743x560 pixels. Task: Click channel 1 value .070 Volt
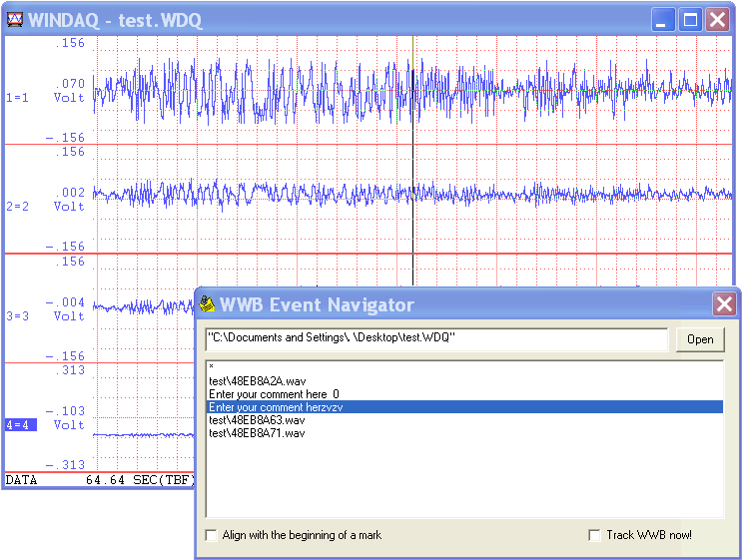tap(69, 91)
